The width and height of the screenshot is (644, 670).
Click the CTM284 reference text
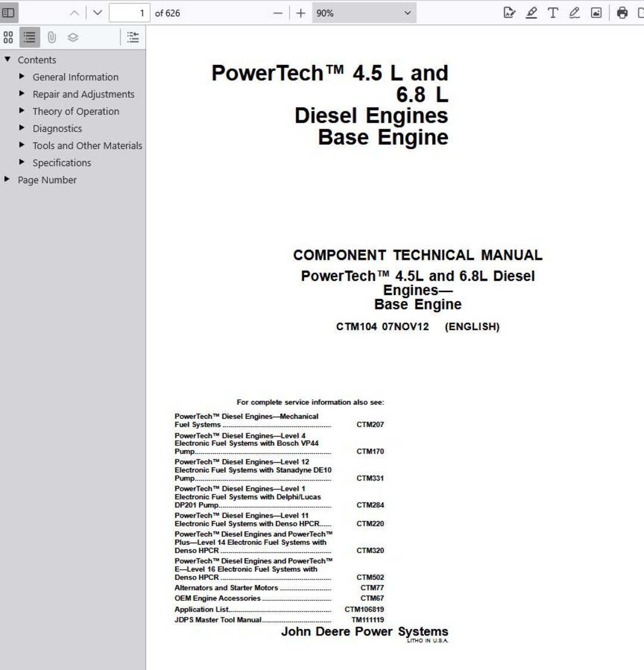click(370, 505)
